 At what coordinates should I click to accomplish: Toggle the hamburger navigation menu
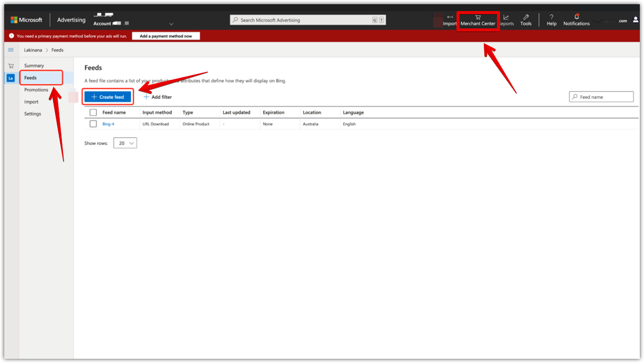[x=11, y=50]
